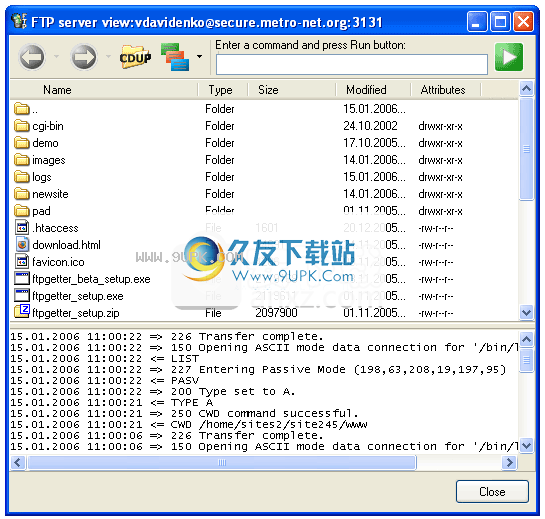Click the Forward navigation arrow icon
This screenshot has height=519, width=545.
(83, 57)
